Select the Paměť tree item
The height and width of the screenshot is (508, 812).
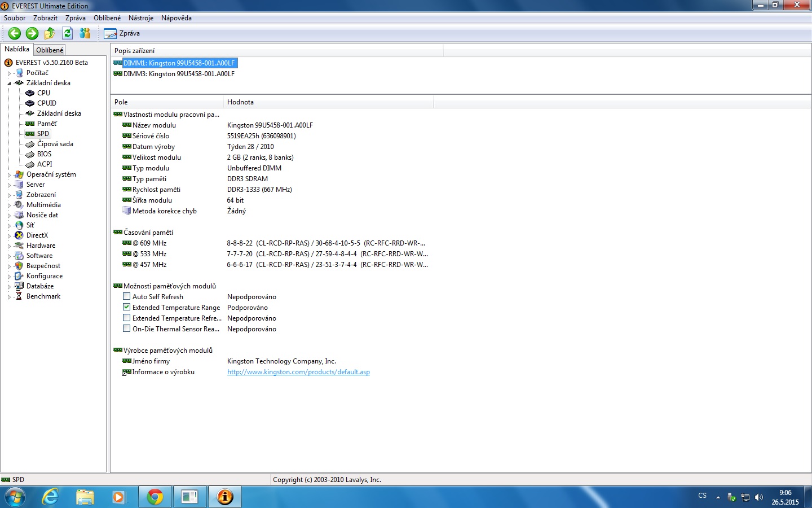(47, 124)
